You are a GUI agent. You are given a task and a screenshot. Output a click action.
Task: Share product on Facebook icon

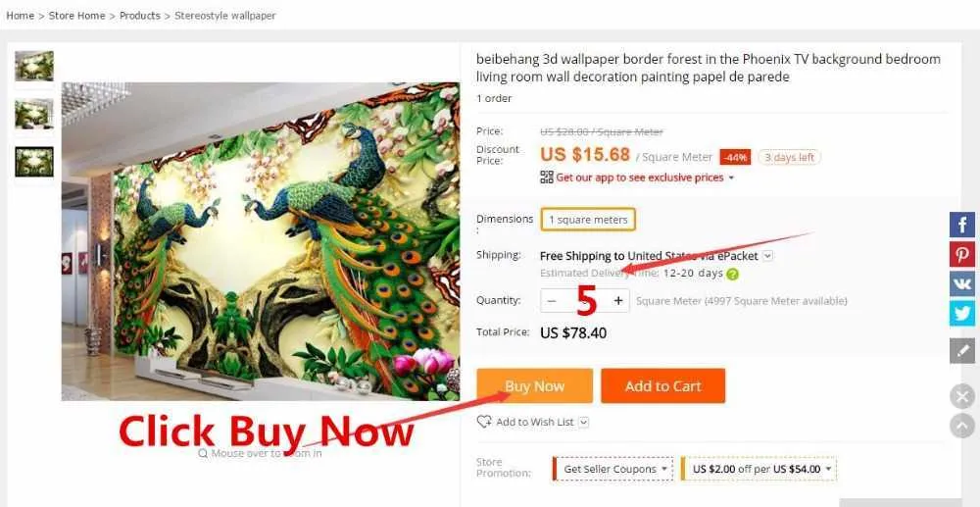[x=962, y=225]
